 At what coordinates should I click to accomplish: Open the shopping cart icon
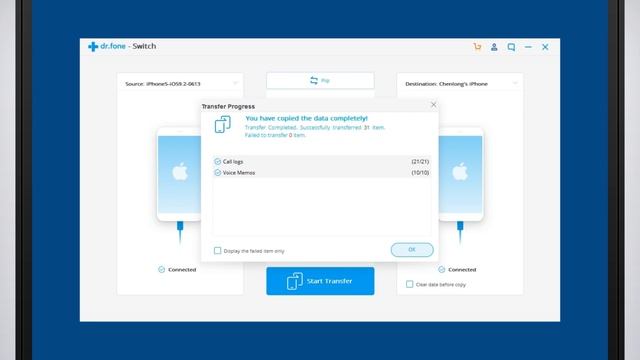pyautogui.click(x=477, y=47)
